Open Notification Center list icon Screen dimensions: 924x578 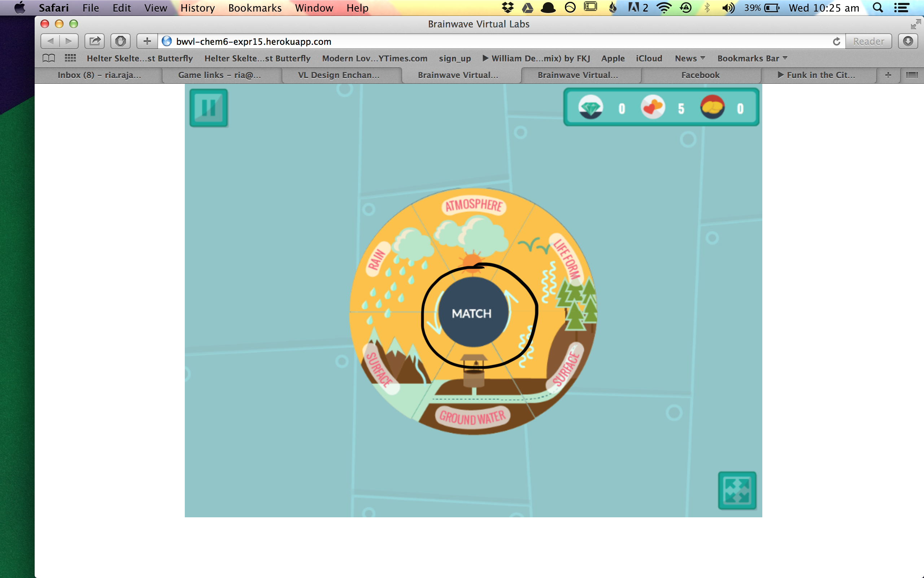902,8
